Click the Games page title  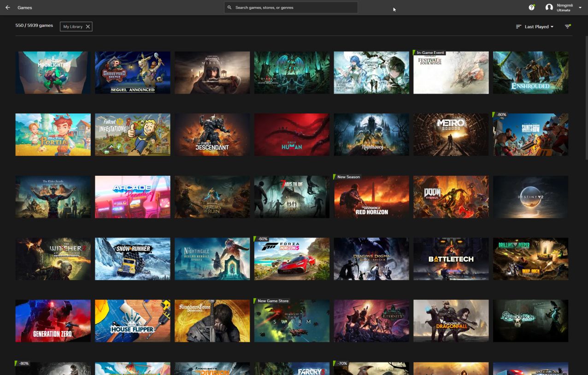tap(25, 7)
